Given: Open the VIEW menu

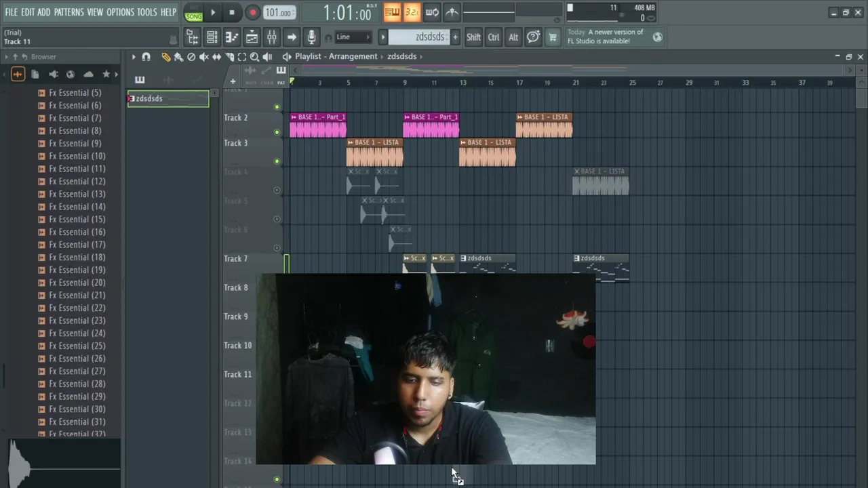Looking at the screenshot, I should (96, 12).
